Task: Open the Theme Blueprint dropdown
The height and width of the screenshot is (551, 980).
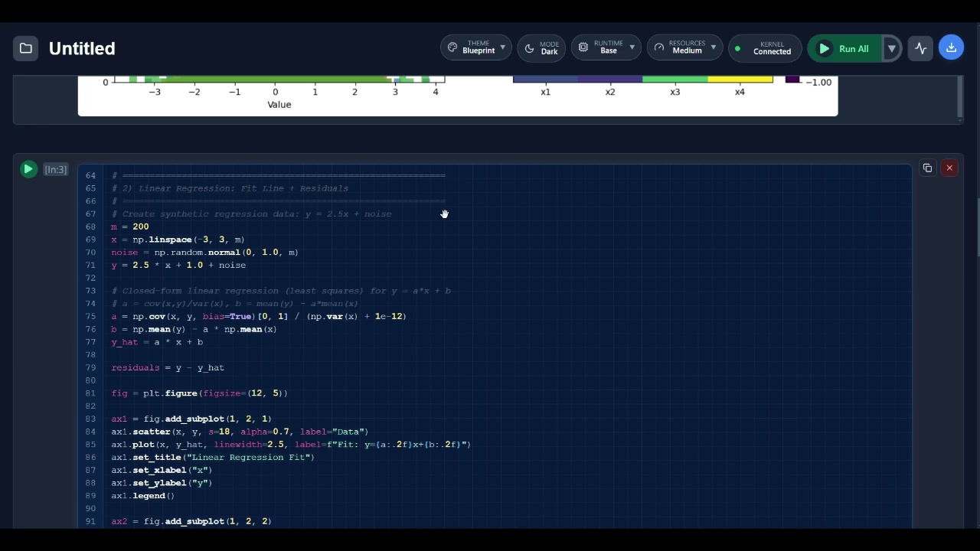Action: click(x=476, y=47)
